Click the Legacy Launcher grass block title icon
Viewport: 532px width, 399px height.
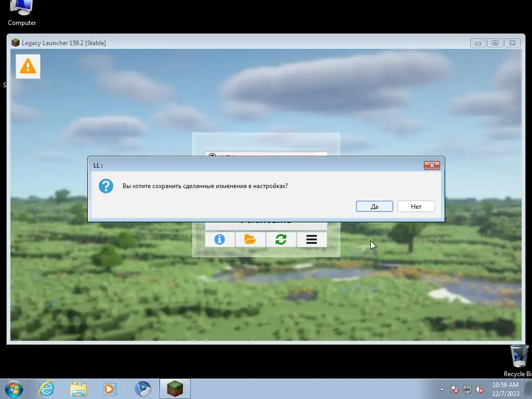tap(15, 43)
